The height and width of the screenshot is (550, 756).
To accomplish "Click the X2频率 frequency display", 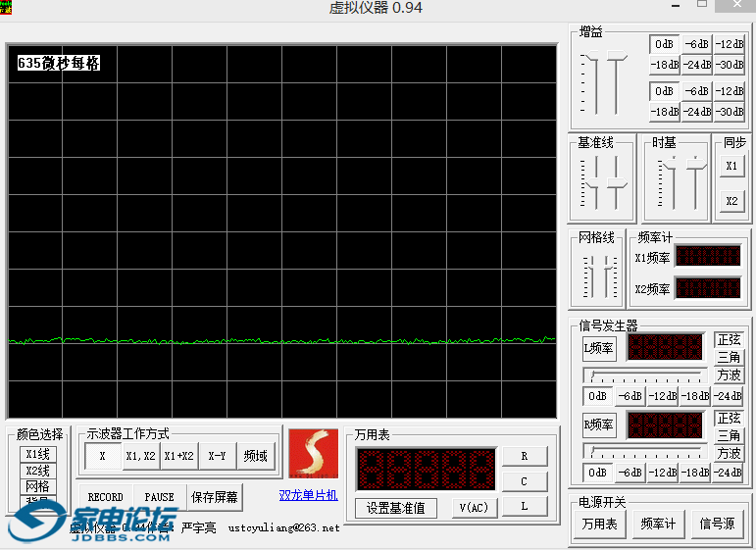I will (x=708, y=288).
